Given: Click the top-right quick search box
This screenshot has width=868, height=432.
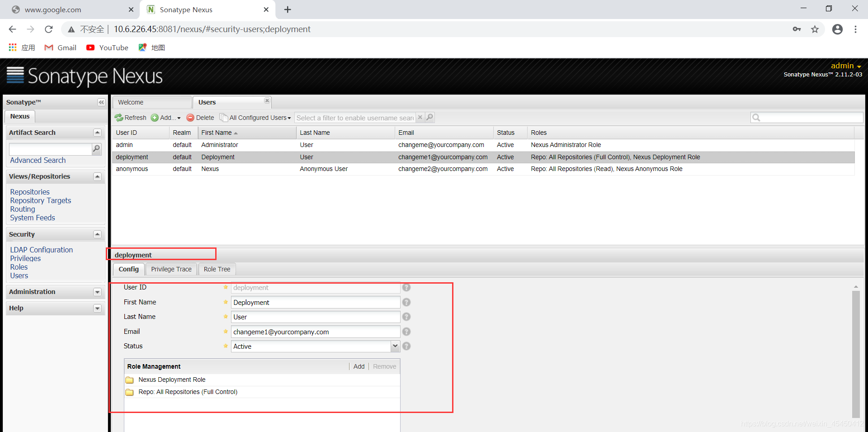Looking at the screenshot, I should coord(807,118).
